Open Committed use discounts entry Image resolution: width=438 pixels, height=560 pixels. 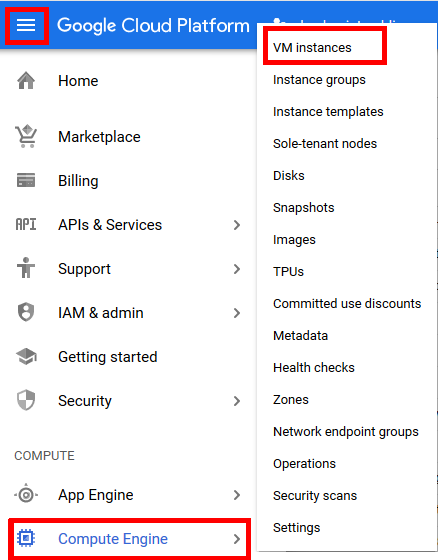tap(347, 304)
